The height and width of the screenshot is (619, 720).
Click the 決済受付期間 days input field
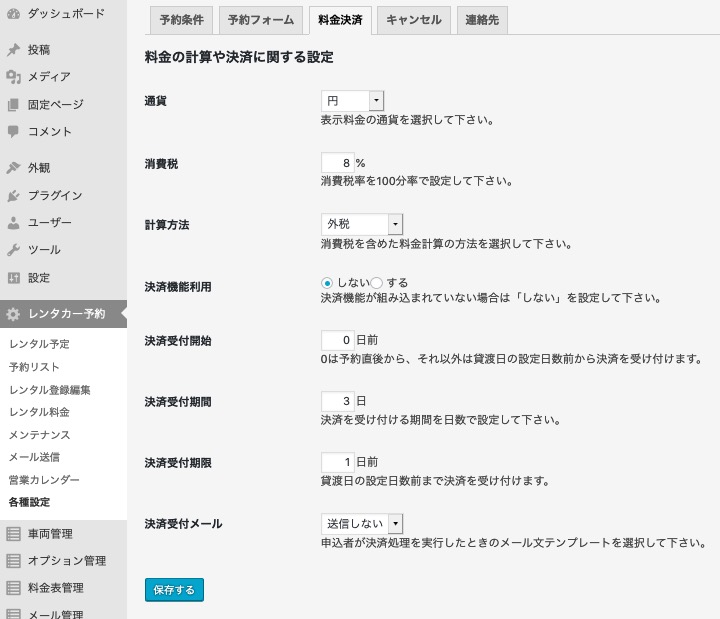click(338, 401)
